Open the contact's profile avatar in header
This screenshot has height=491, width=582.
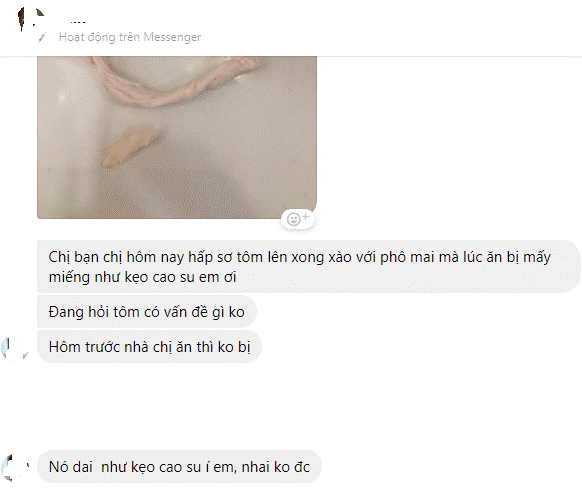[x=31, y=19]
